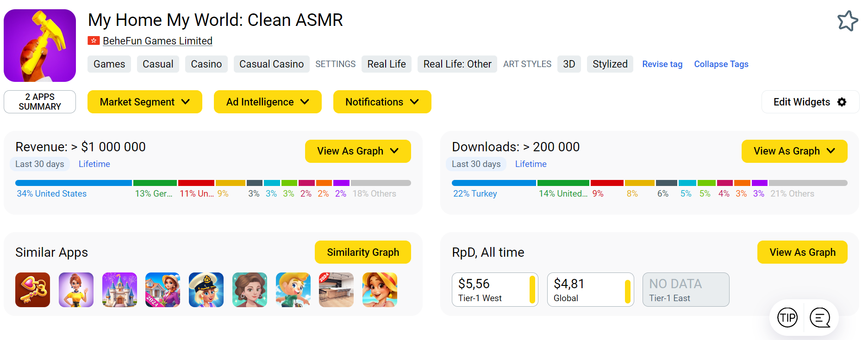Click the kitchen interior similar app icon

coord(336,290)
